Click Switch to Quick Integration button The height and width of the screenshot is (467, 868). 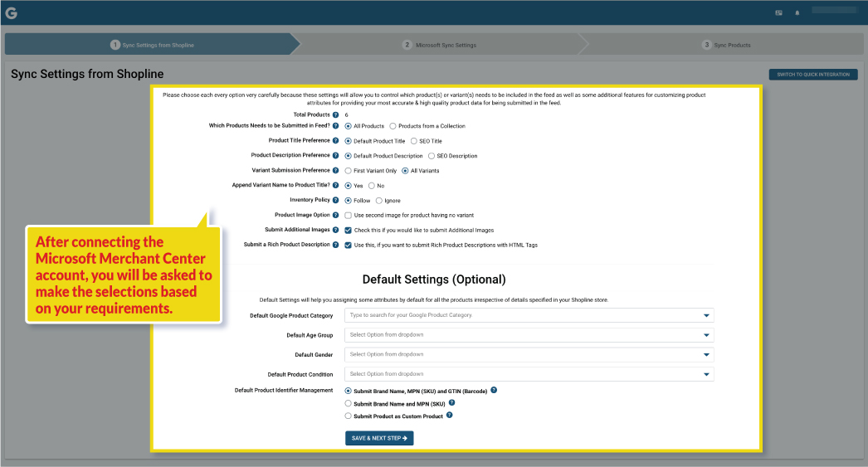point(813,74)
